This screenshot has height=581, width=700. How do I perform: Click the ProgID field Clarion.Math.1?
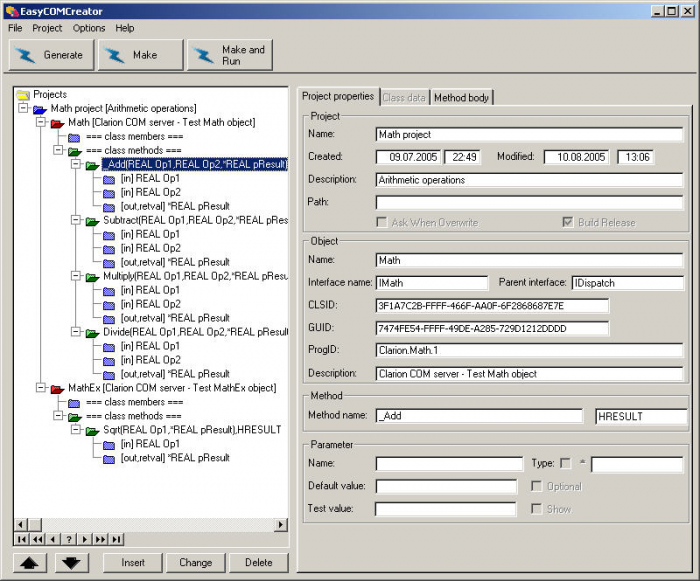(529, 351)
